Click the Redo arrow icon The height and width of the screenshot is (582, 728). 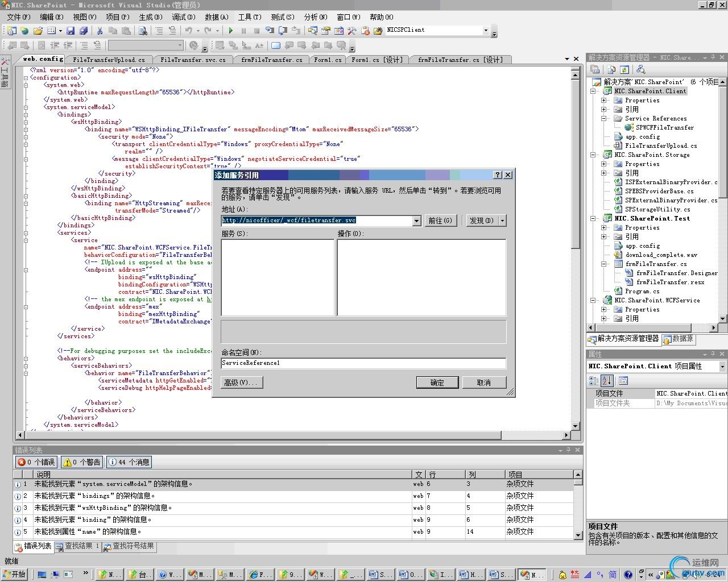pos(208,30)
